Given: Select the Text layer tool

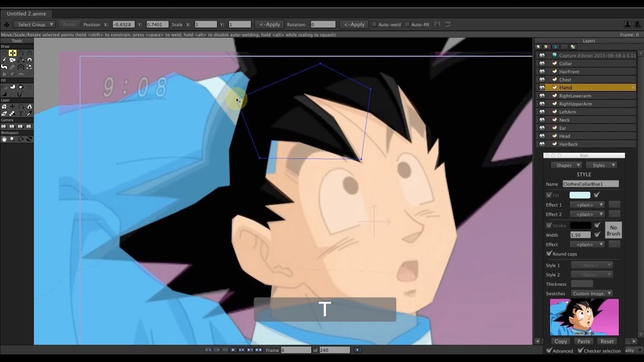Looking at the screenshot, I should [x=21, y=113].
